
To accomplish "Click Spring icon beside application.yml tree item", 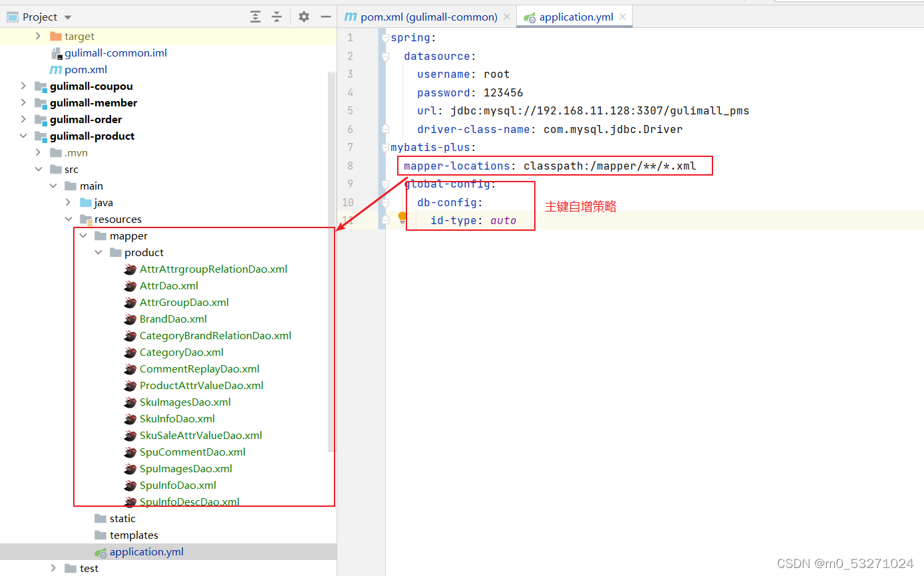I will coord(100,552).
